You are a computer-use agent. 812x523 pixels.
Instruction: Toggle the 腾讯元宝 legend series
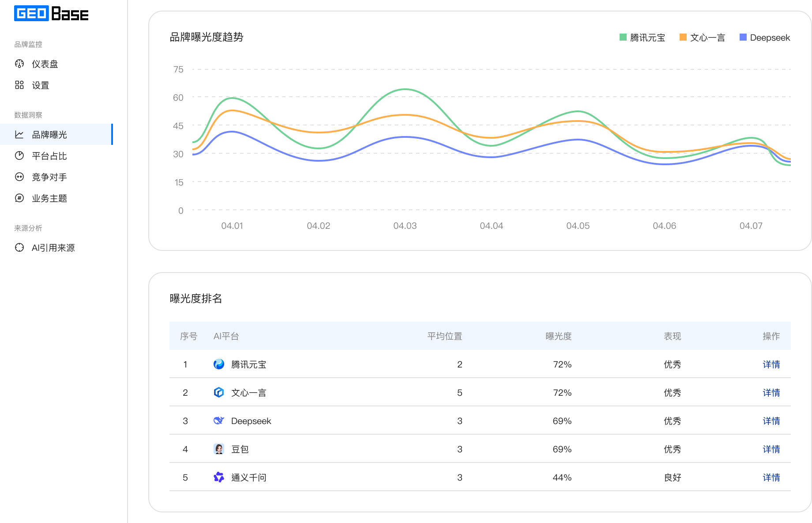[x=643, y=38]
